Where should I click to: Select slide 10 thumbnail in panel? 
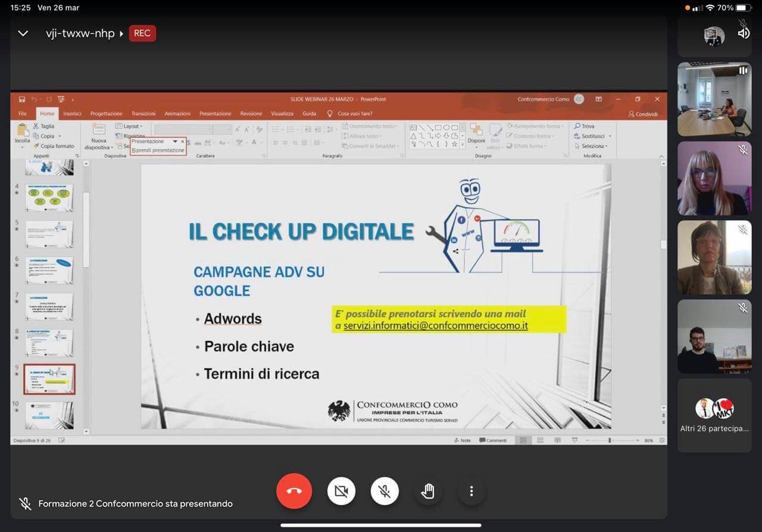click(49, 415)
